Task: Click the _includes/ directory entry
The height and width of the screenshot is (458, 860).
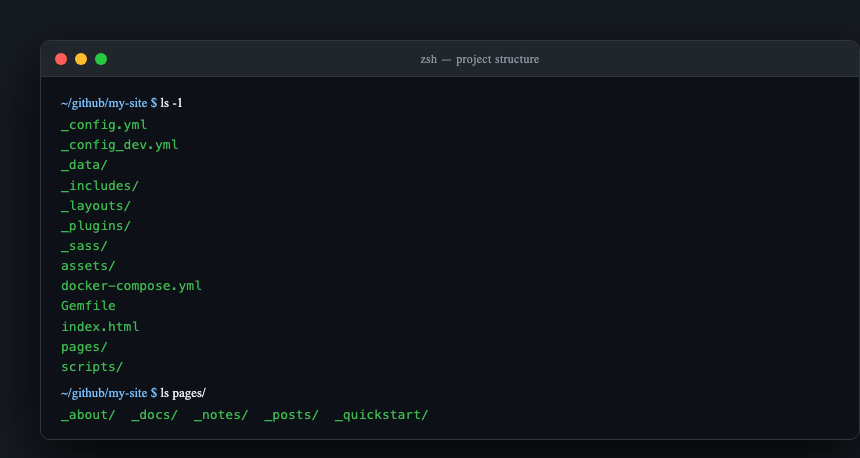Action: [100, 185]
